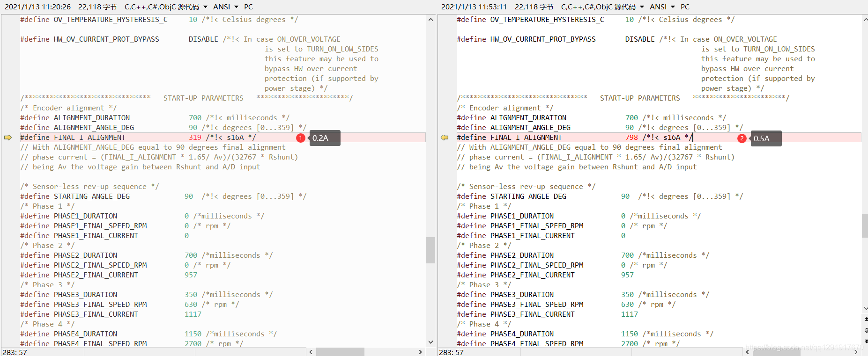Click the left timestamp 2021/1/13 11:20:26

pyautogui.click(x=37, y=7)
